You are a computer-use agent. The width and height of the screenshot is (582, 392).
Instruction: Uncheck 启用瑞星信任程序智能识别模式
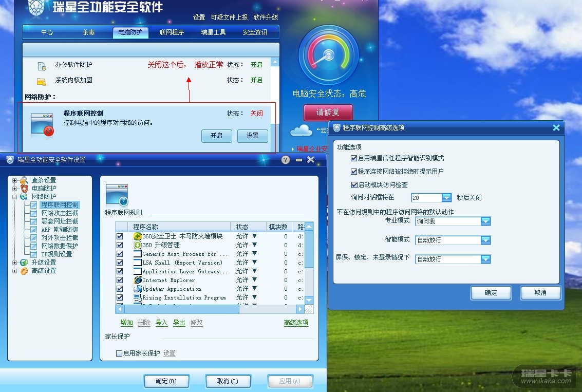pos(354,158)
